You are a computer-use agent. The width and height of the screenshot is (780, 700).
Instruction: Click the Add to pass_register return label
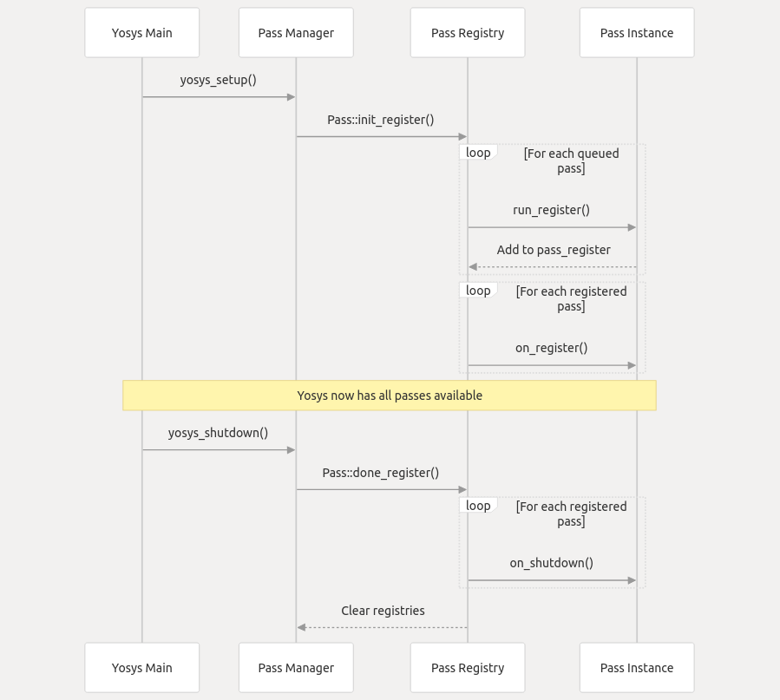(x=554, y=250)
